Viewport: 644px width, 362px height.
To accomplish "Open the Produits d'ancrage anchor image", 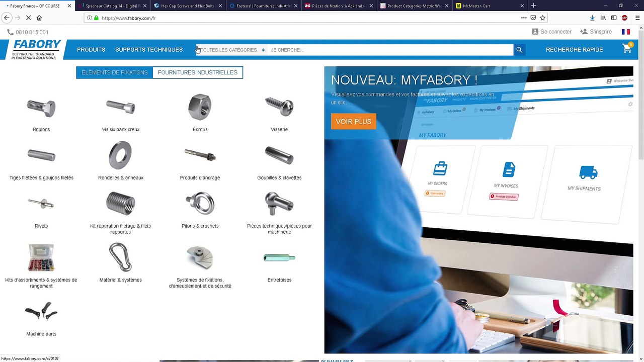I will [x=200, y=155].
